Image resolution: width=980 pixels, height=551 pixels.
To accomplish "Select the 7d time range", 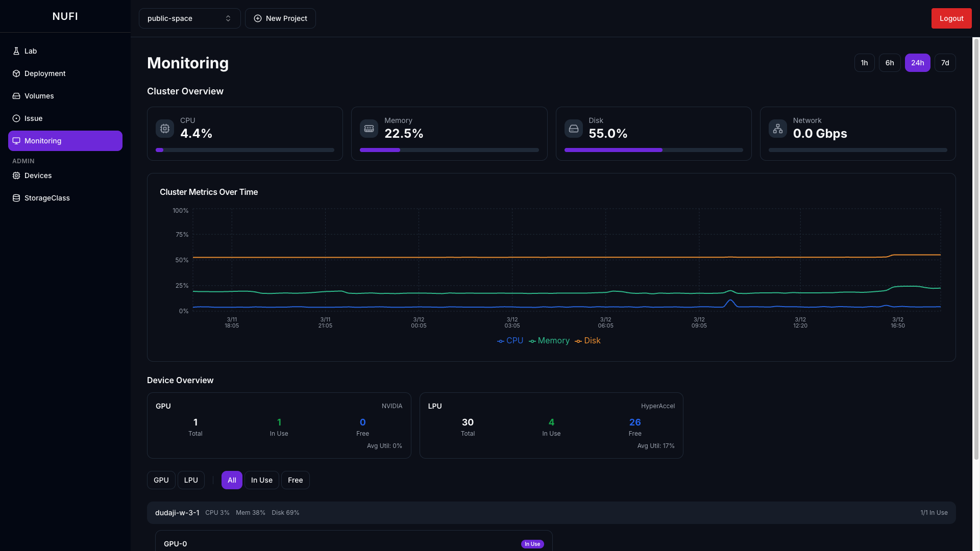I will (x=945, y=63).
